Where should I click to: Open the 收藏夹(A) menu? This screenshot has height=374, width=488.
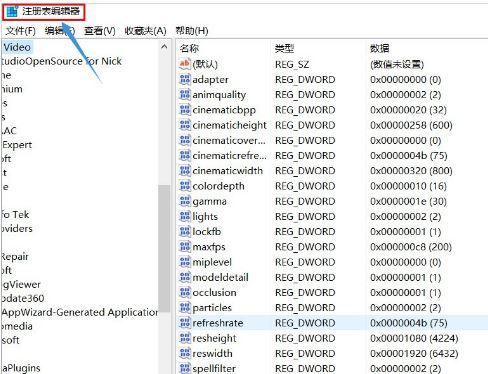pyautogui.click(x=145, y=31)
